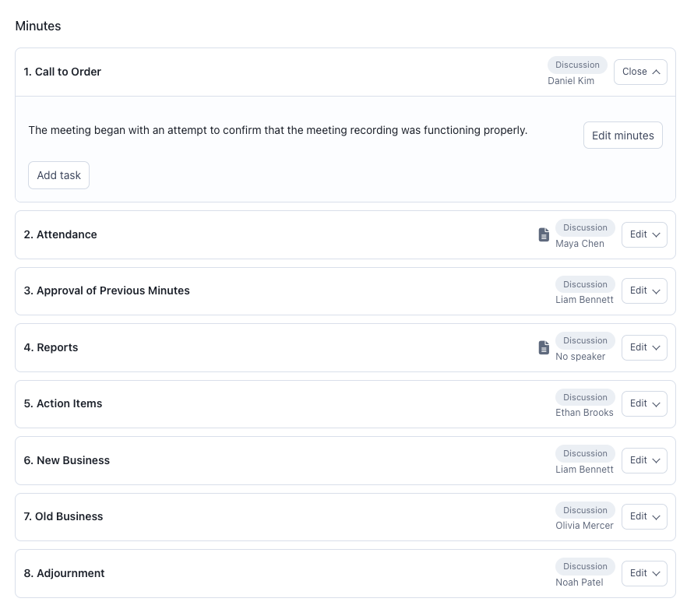Click the '8. Adjournment' title
This screenshot has width=687, height=616.
(x=64, y=573)
